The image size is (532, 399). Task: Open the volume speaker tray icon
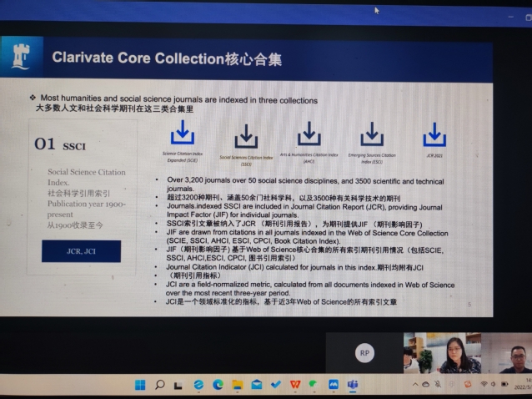(493, 384)
